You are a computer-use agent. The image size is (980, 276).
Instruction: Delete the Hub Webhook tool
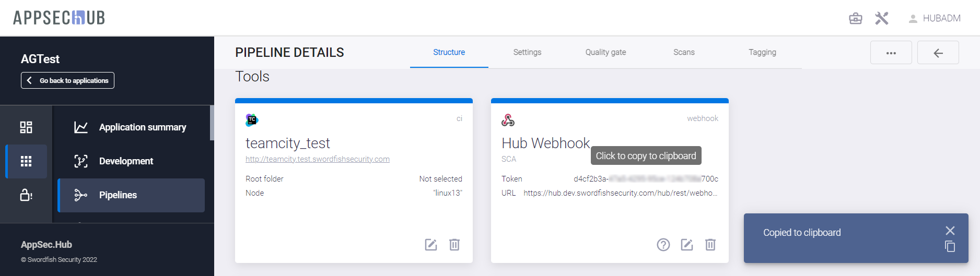tap(710, 245)
